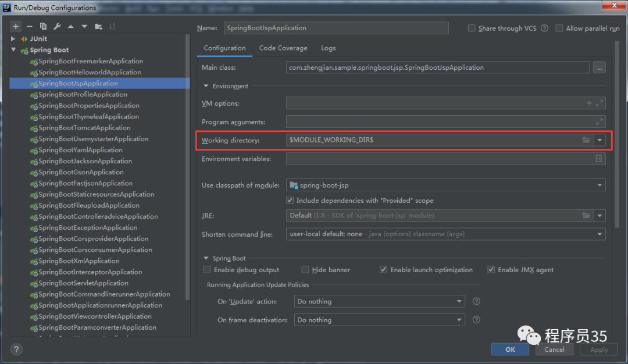Switch to the Code Coverage tab
The width and height of the screenshot is (628, 364).
(x=283, y=48)
